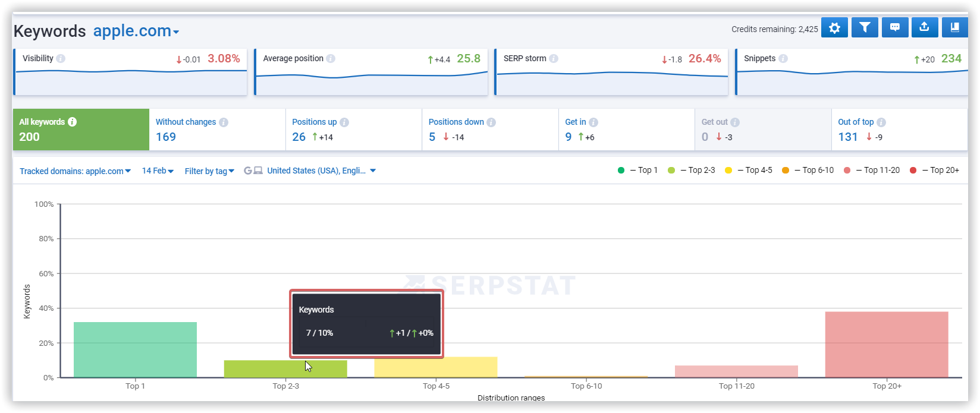This screenshot has width=980, height=413.
Task: Toggle the Top 1 legend series
Action: pyautogui.click(x=637, y=170)
